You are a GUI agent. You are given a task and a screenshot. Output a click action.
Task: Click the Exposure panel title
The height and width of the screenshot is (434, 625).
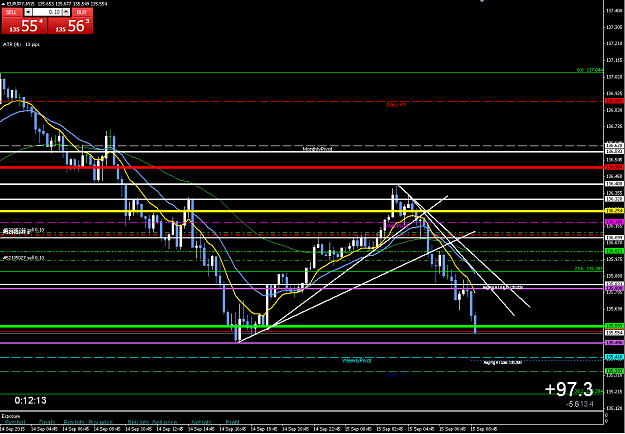coord(9,415)
